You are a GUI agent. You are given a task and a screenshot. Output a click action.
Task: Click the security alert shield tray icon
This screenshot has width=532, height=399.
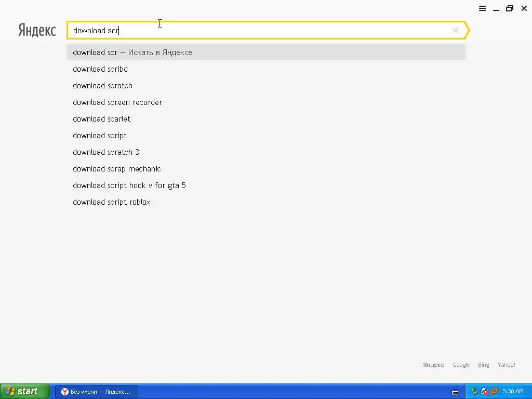pyautogui.click(x=484, y=391)
